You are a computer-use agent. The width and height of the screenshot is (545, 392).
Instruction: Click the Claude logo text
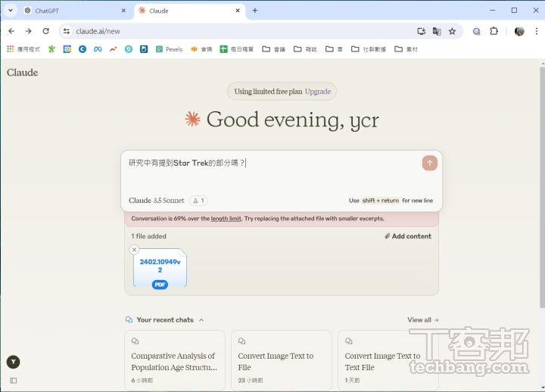[22, 73]
